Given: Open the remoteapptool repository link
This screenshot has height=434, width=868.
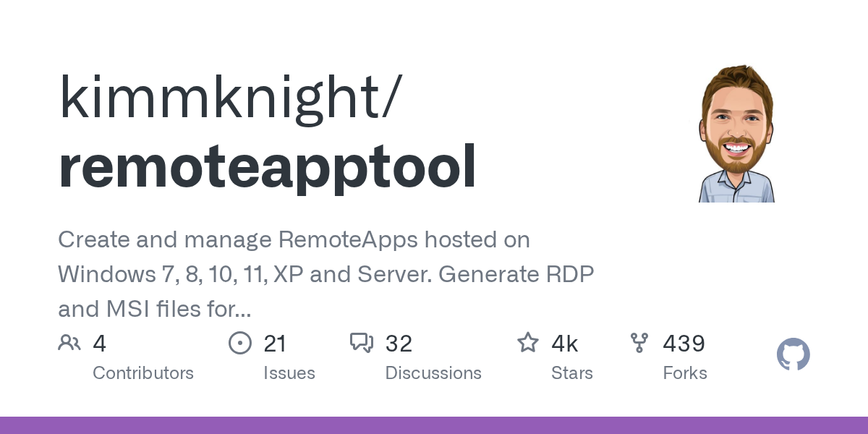Looking at the screenshot, I should pos(268,165).
